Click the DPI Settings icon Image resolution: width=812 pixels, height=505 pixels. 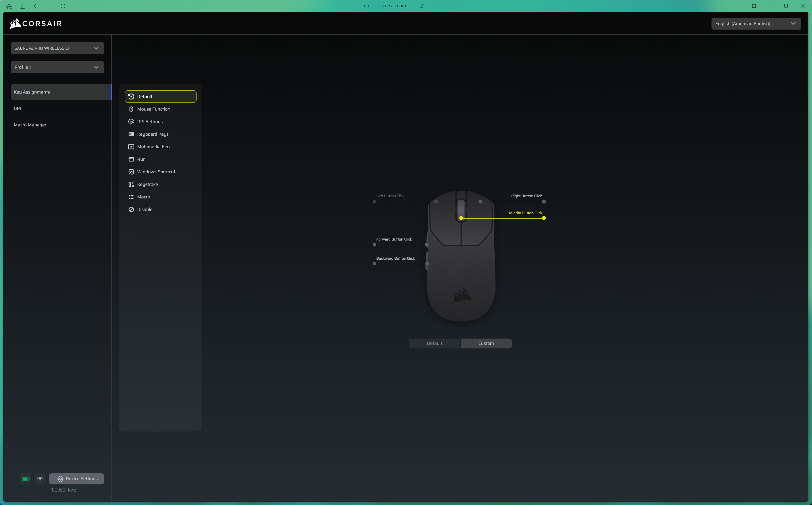131,122
